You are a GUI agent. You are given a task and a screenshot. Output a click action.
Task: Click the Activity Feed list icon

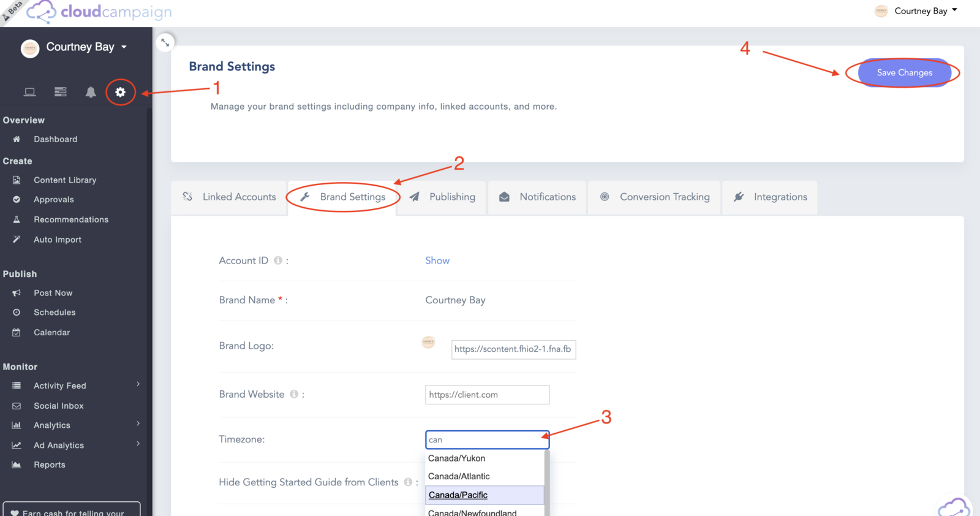pyautogui.click(x=17, y=385)
